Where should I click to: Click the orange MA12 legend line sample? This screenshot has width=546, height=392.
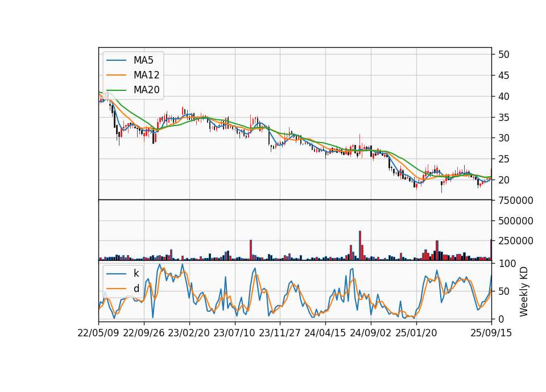(x=116, y=75)
